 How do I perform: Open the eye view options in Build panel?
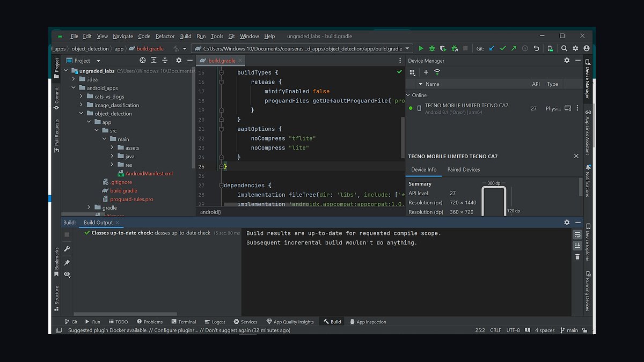(x=67, y=274)
